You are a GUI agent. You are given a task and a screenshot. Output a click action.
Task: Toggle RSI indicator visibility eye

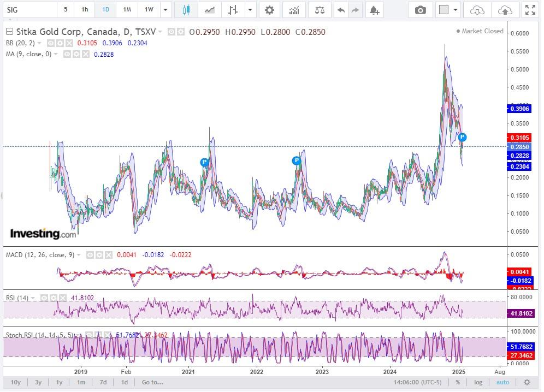coord(44,298)
